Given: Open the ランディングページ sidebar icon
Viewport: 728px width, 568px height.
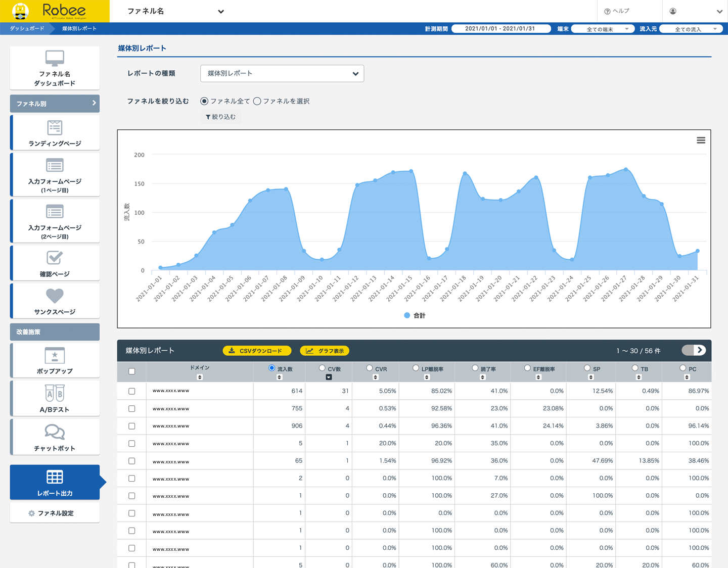Looking at the screenshot, I should (x=55, y=128).
